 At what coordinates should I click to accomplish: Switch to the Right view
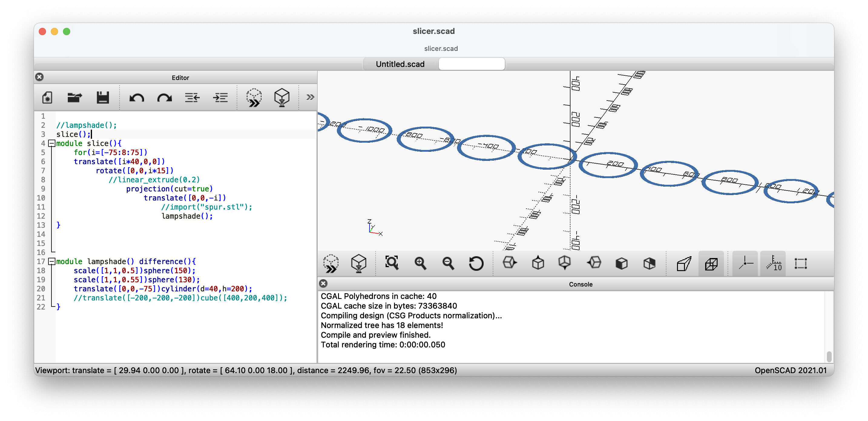coord(509,263)
